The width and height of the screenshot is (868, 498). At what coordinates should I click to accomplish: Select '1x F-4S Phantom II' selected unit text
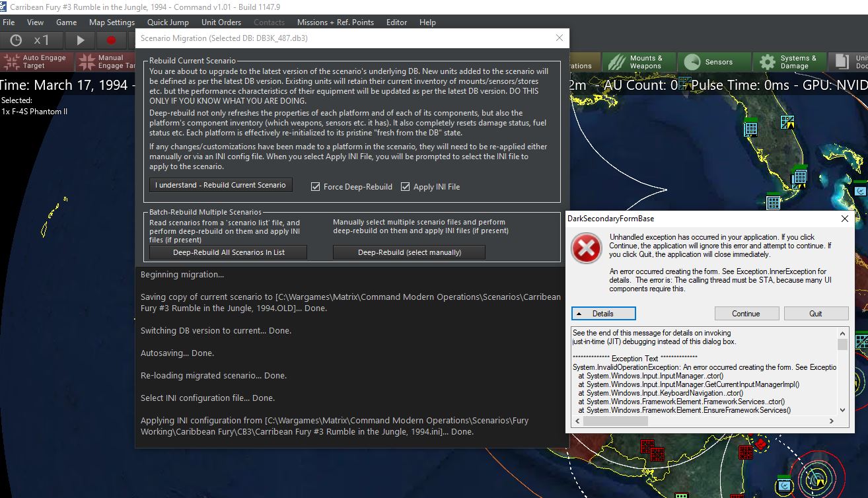pos(34,111)
